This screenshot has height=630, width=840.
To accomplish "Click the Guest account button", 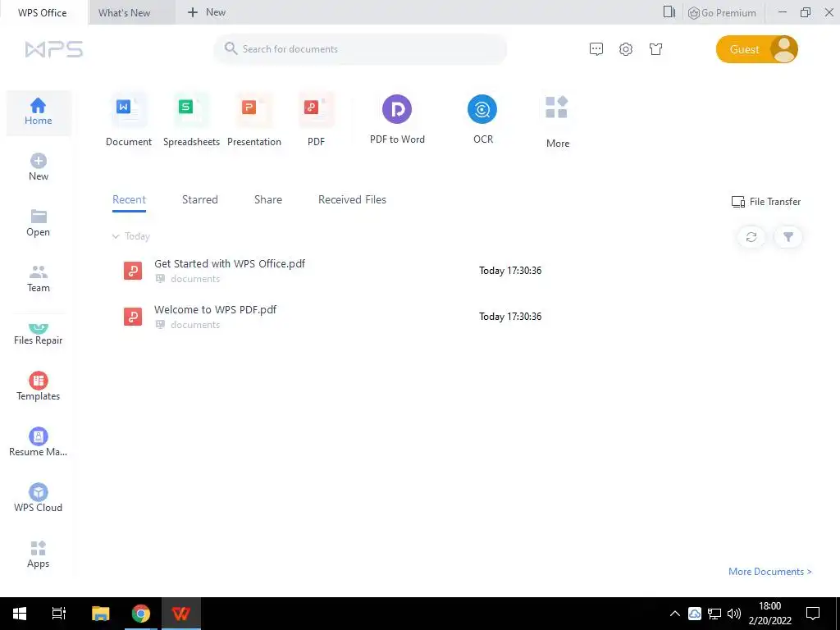I will [756, 49].
